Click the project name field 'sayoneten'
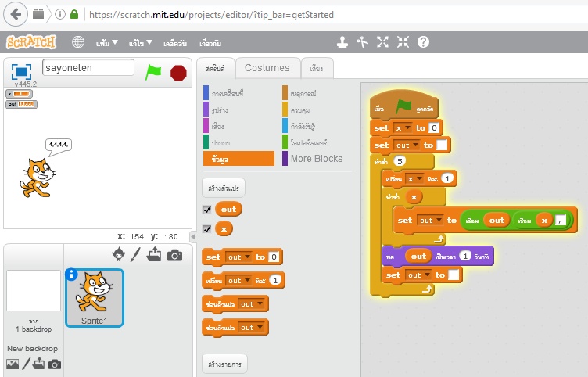The width and height of the screenshot is (588, 377). click(88, 68)
